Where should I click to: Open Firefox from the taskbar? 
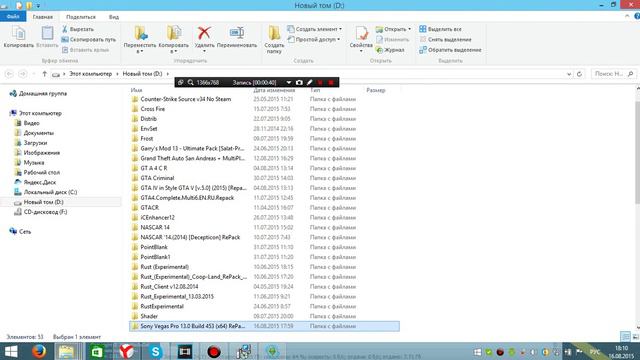pos(39,351)
